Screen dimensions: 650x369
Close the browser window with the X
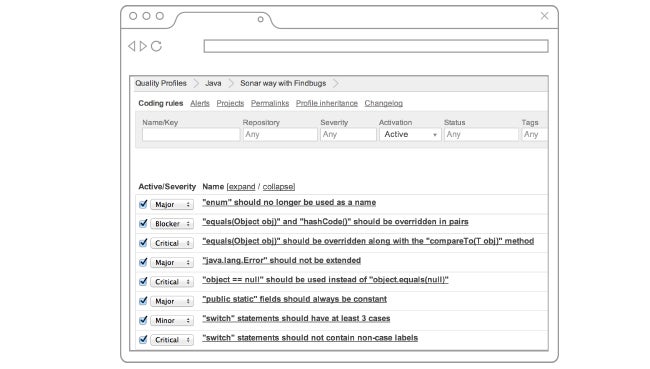544,16
